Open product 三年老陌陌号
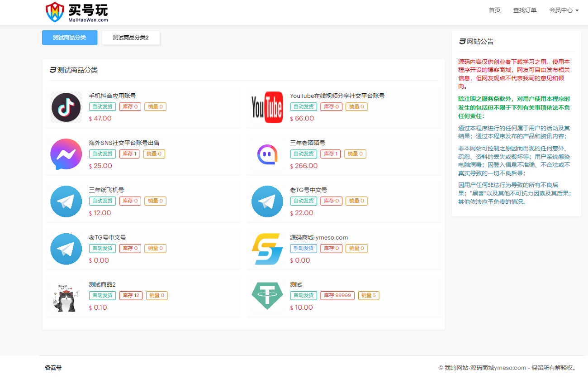Screen dimensions: 588x379 point(308,143)
